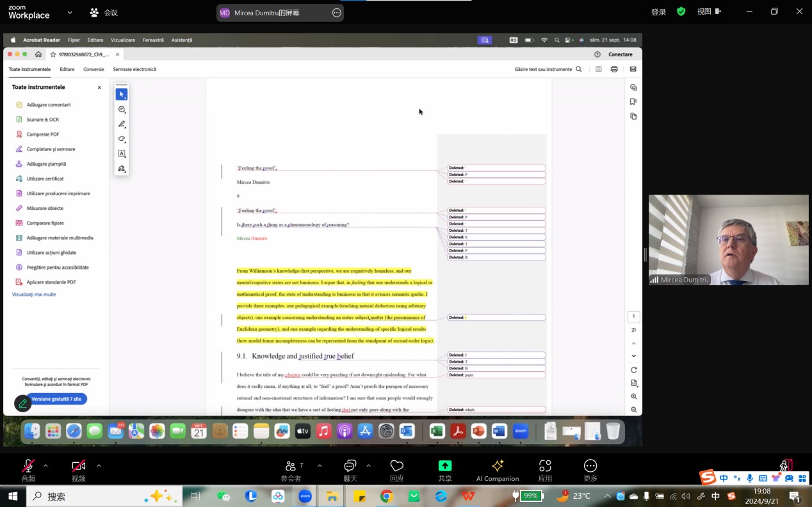Viewport: 812px width, 507px height.
Task: Click the green encryption shield icon
Action: (681, 12)
